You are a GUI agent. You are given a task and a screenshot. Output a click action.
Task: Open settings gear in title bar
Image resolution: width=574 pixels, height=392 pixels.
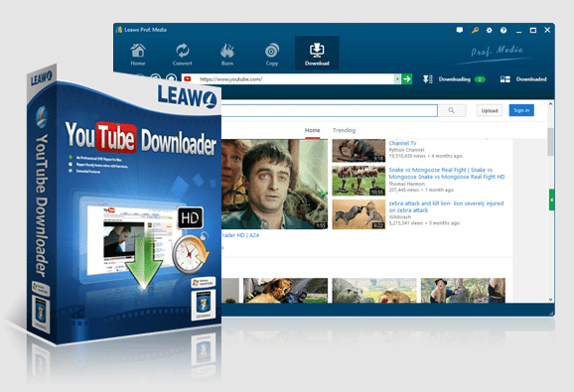(x=489, y=31)
